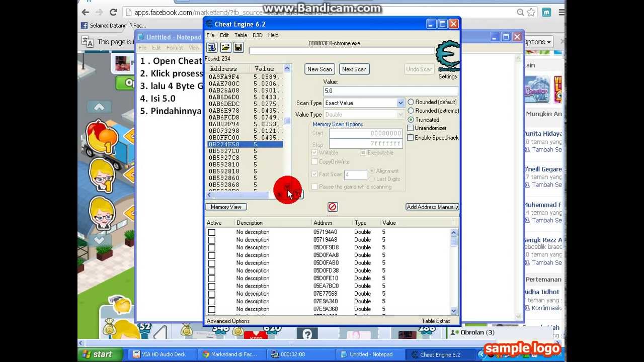Click Chrome's back arrow
Viewport: 644px width, 362px height.
(x=86, y=13)
